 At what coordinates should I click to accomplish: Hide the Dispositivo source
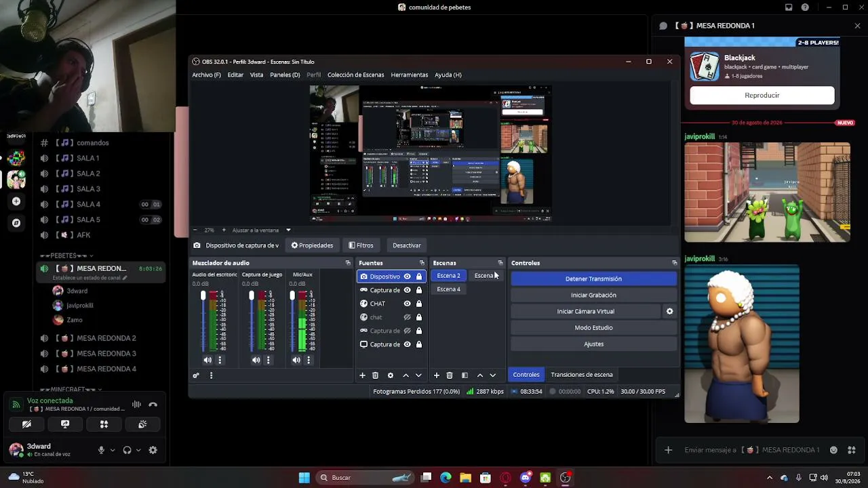407,277
